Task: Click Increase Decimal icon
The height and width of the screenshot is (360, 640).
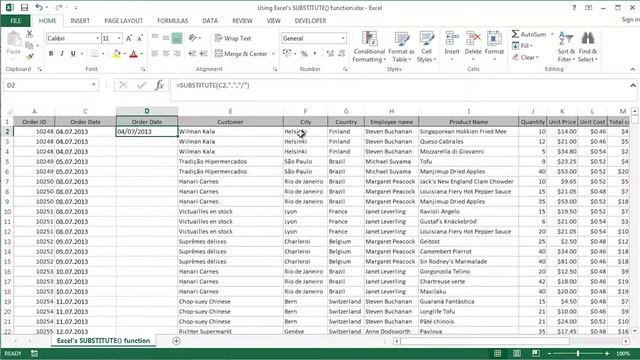Action: (x=330, y=53)
